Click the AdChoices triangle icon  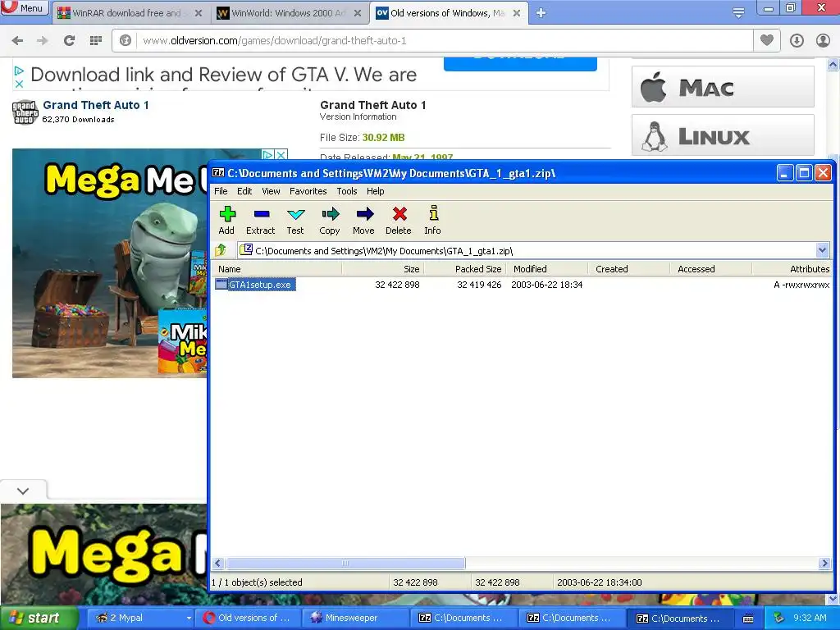[x=19, y=71]
